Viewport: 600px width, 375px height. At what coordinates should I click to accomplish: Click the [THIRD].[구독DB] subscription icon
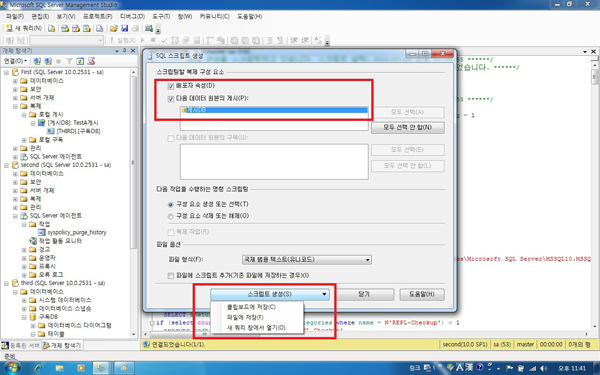pos(51,131)
